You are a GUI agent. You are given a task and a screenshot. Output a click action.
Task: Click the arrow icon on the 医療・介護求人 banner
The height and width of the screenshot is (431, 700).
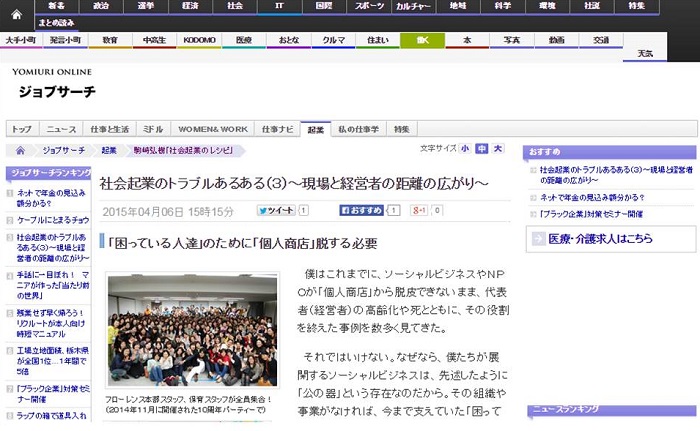[x=538, y=239]
